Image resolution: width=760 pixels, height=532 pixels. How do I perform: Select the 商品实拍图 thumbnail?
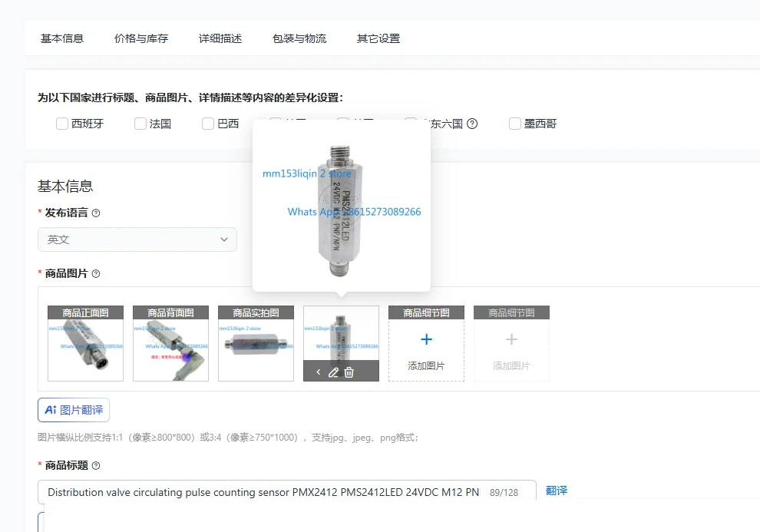point(256,343)
